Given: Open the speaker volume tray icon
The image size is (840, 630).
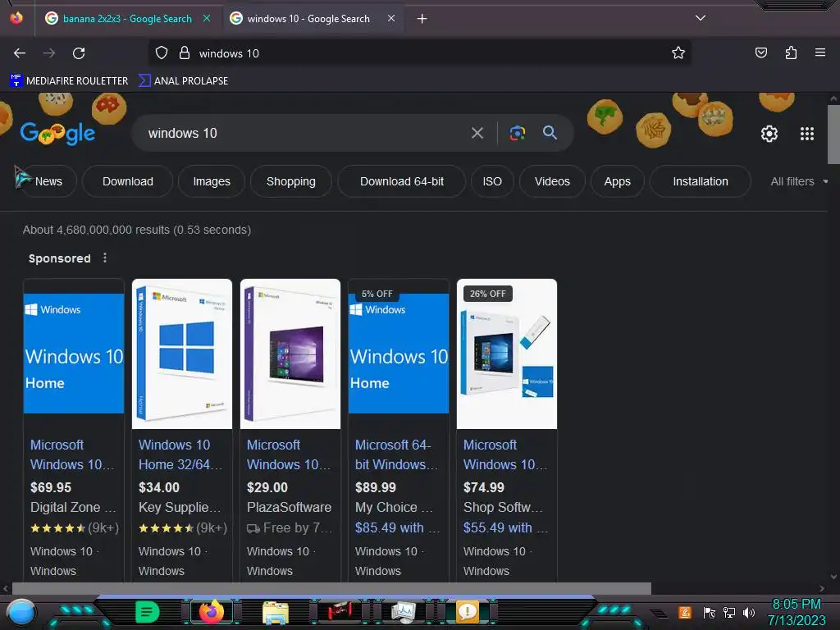Looking at the screenshot, I should (748, 612).
